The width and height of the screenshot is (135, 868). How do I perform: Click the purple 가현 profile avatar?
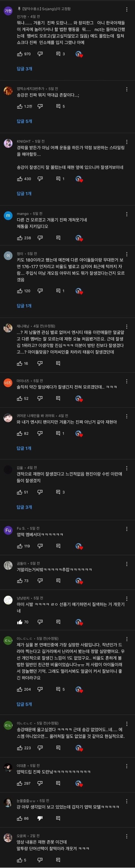(x=8, y=11)
